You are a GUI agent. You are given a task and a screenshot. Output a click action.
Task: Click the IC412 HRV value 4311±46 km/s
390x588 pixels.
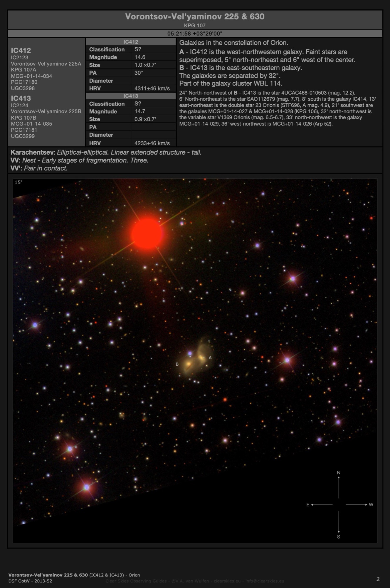pyautogui.click(x=152, y=88)
